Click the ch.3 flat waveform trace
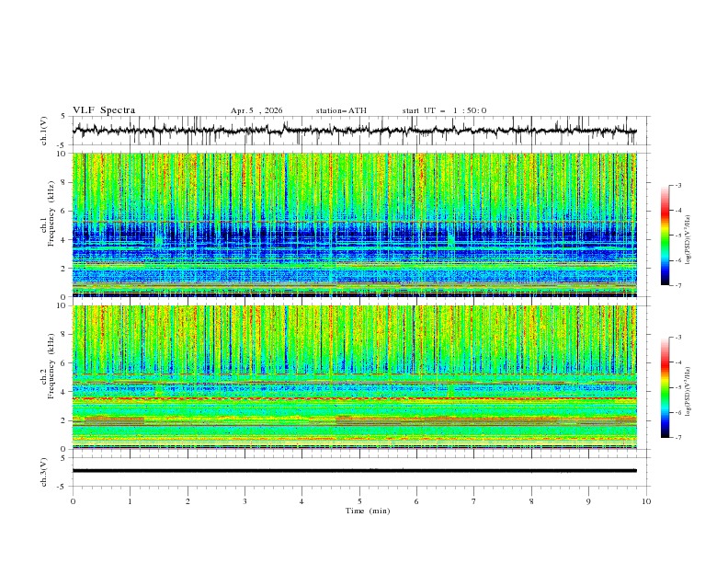Screen dimensions: 728x563 [355, 471]
